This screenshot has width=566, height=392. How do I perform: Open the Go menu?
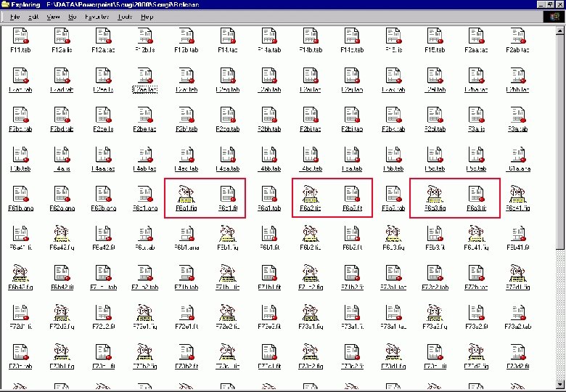click(72, 17)
